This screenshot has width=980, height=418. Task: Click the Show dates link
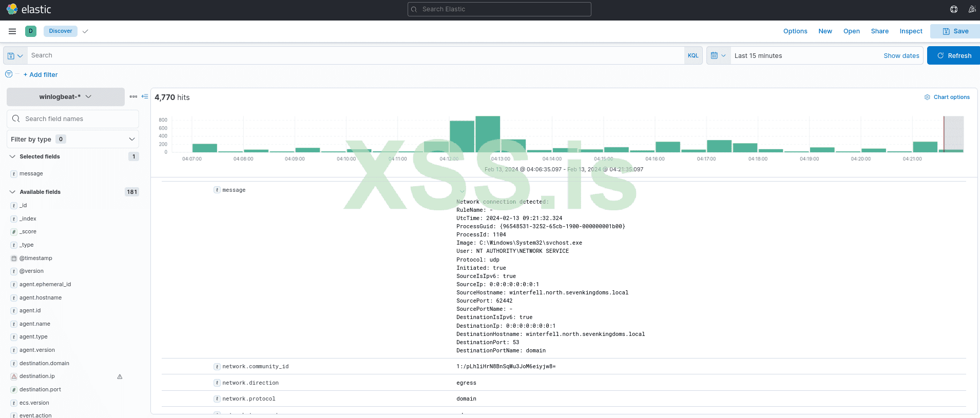click(901, 56)
